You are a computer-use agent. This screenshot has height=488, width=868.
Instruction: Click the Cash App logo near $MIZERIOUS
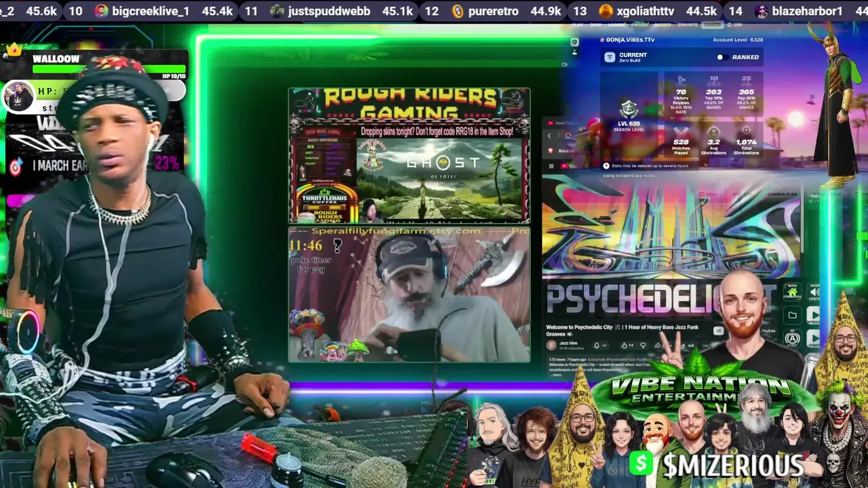click(x=641, y=465)
